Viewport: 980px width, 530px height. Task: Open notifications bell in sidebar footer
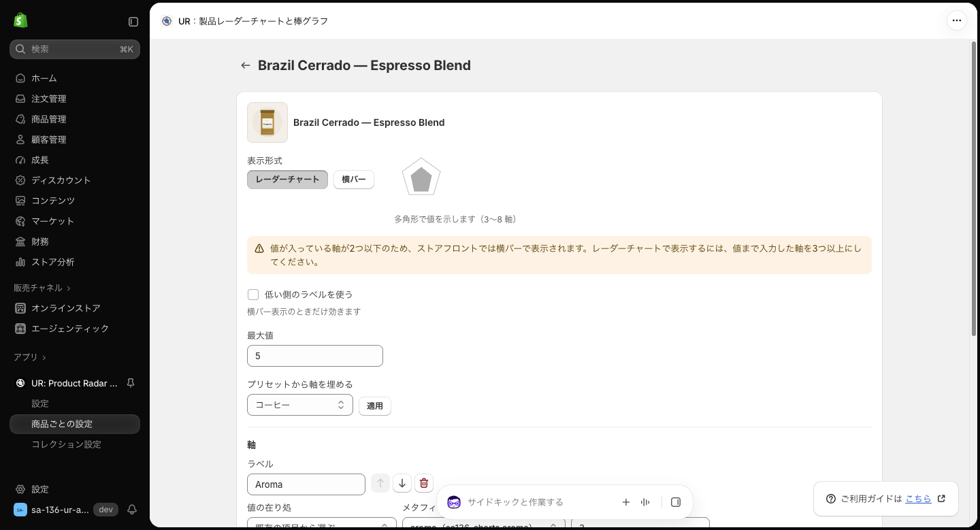(132, 510)
